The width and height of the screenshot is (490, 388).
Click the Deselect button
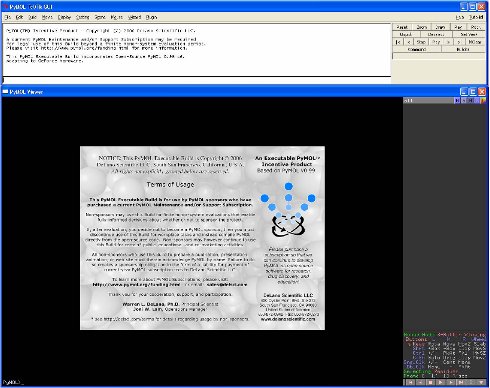point(436,34)
